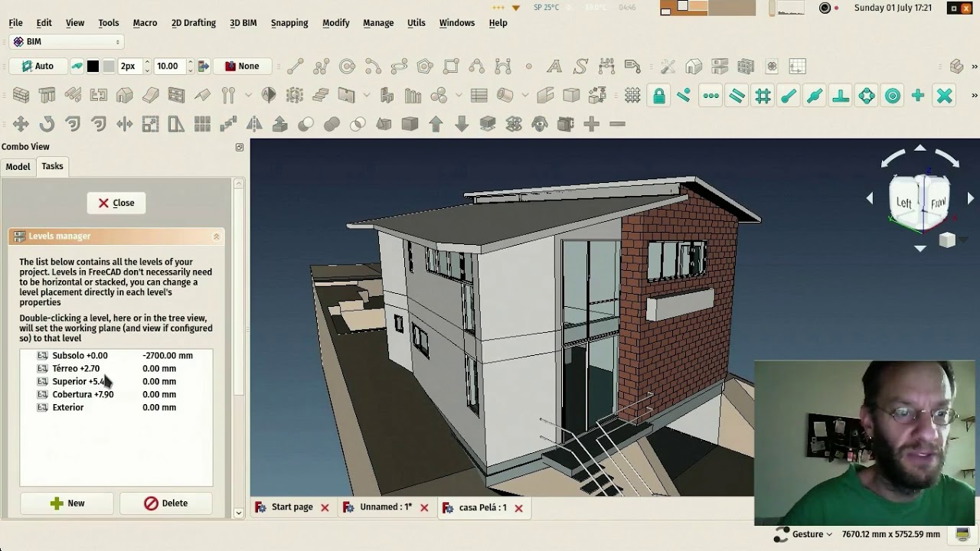Click the Delete level button
Screen dimensions: 980x551
tap(165, 504)
